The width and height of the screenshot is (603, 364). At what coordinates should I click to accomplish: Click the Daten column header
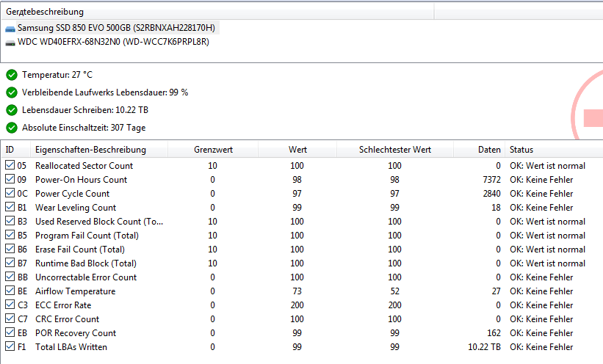pyautogui.click(x=479, y=150)
